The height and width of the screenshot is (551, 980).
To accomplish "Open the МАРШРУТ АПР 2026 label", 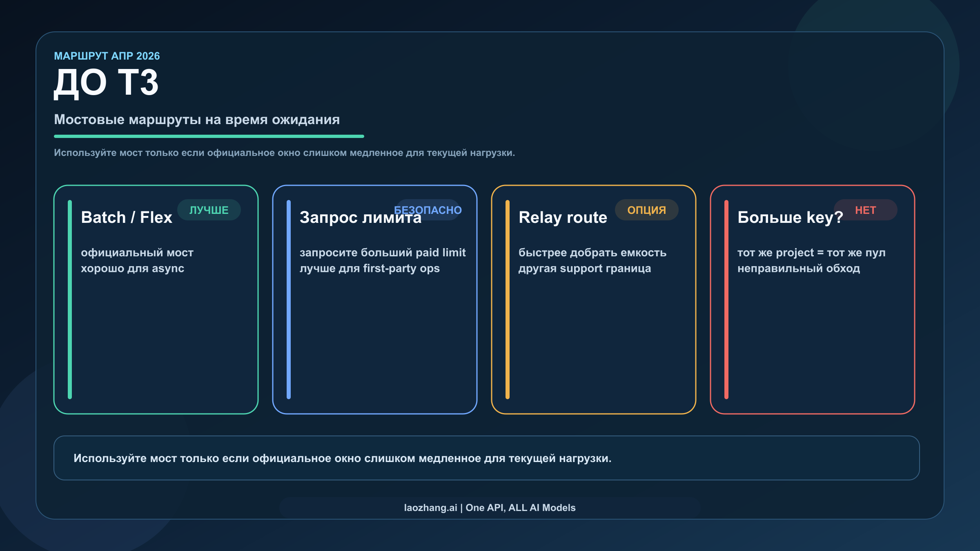I will [107, 56].
